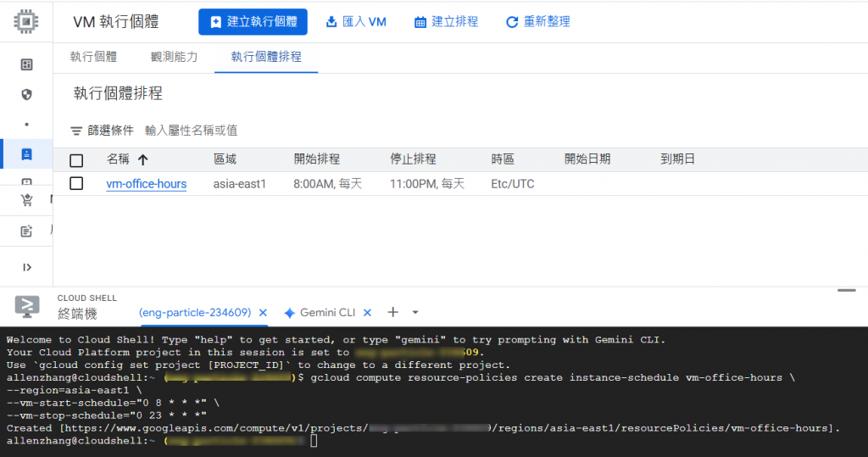Open the shield security icon in sidebar

pos(26,95)
